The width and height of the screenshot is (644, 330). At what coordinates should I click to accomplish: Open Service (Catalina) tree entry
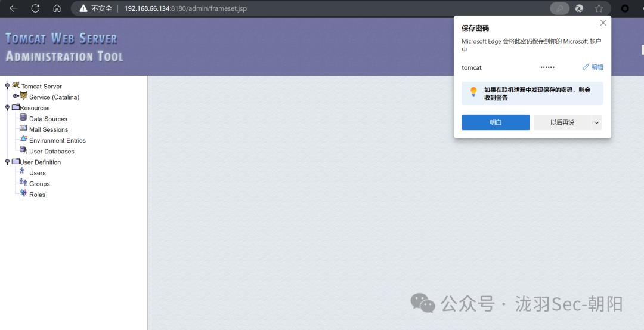pos(54,97)
